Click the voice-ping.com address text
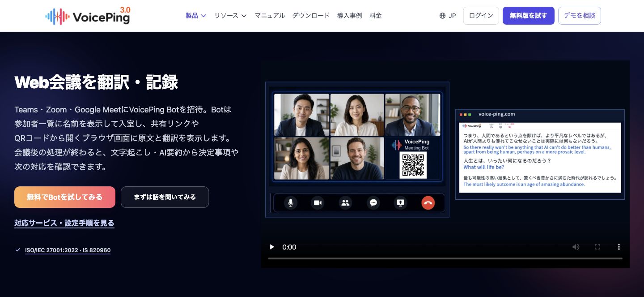Image resolution: width=644 pixels, height=297 pixels. [496, 114]
